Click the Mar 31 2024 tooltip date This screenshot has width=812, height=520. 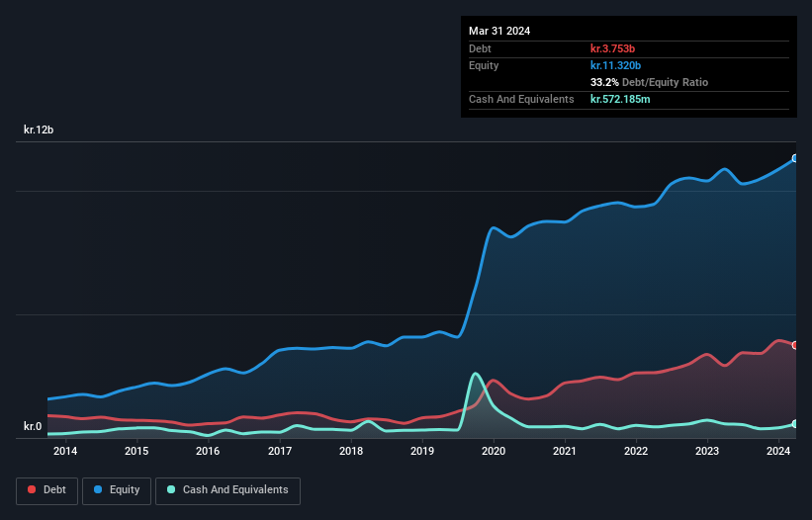coord(499,31)
